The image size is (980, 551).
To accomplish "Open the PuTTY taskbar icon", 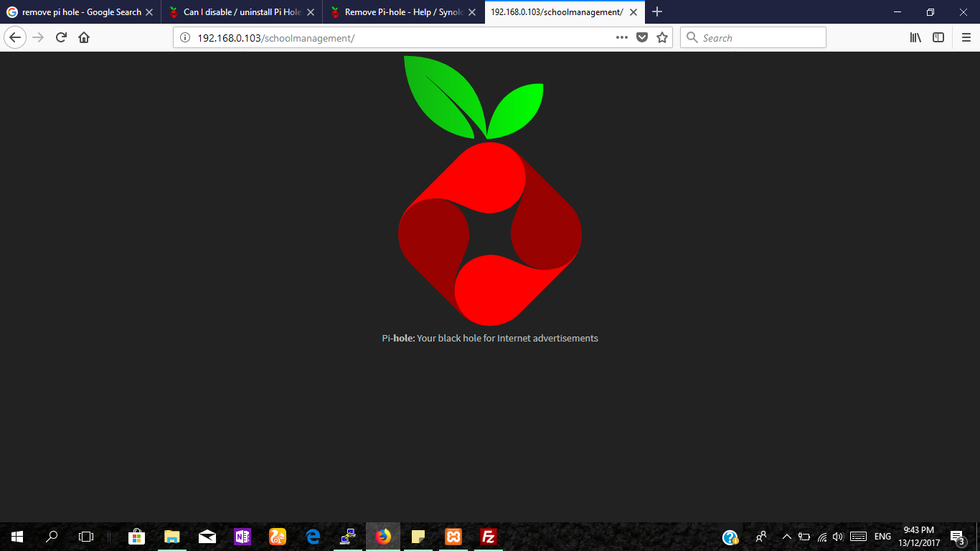I will [x=348, y=537].
